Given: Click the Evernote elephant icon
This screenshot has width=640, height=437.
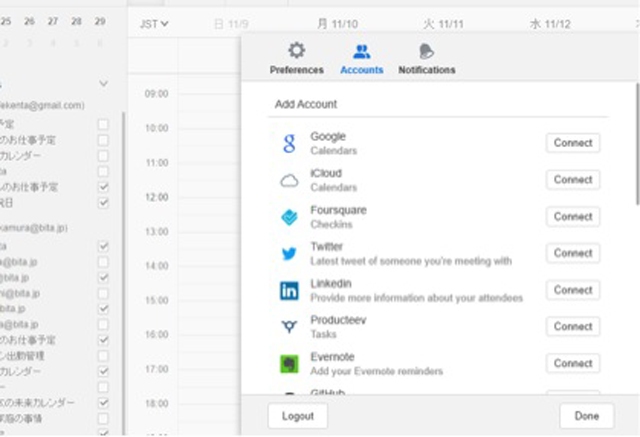Looking at the screenshot, I should [289, 364].
